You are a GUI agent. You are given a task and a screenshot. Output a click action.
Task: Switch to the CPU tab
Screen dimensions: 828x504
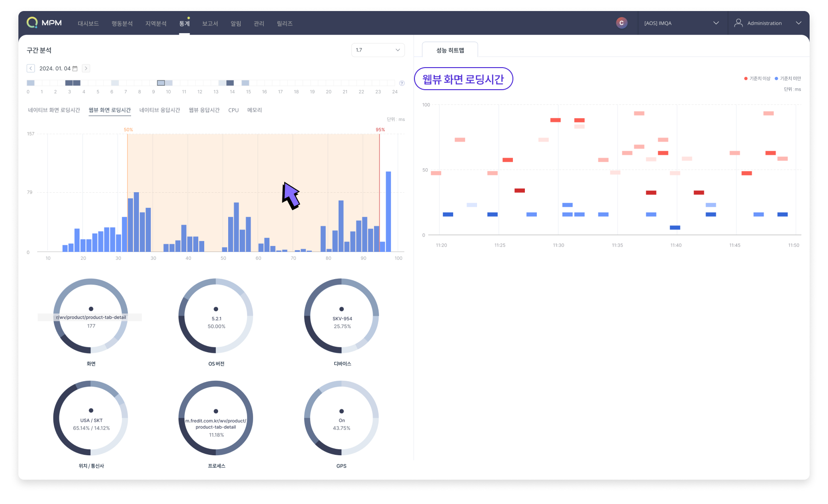point(234,110)
